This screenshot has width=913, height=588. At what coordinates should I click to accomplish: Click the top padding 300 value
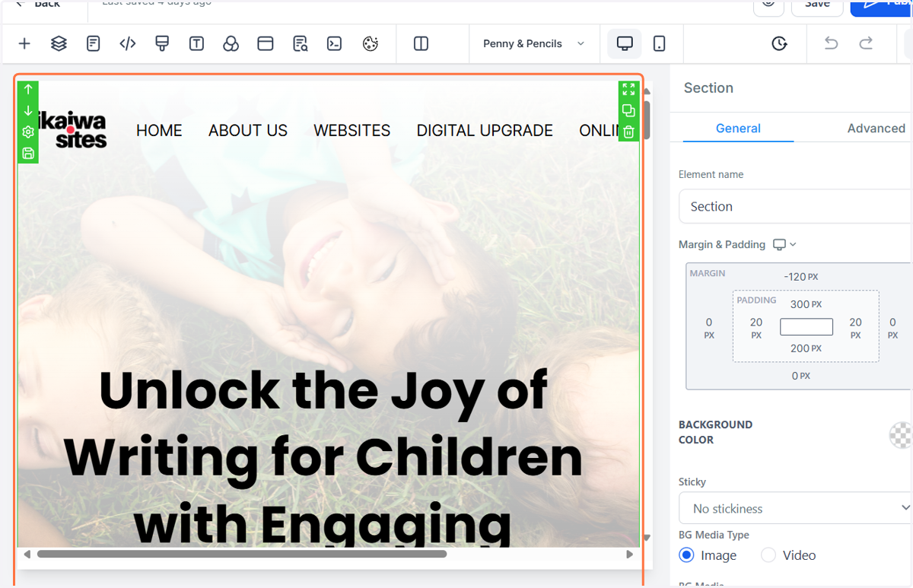pos(806,304)
